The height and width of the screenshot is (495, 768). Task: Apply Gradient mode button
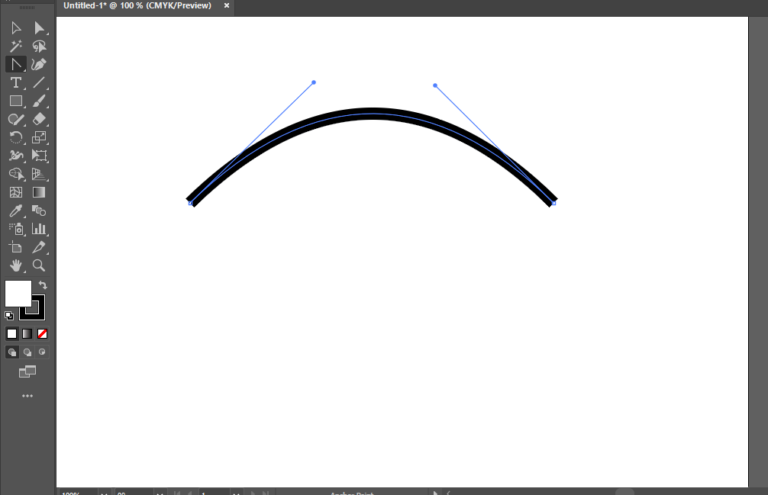pyautogui.click(x=27, y=334)
